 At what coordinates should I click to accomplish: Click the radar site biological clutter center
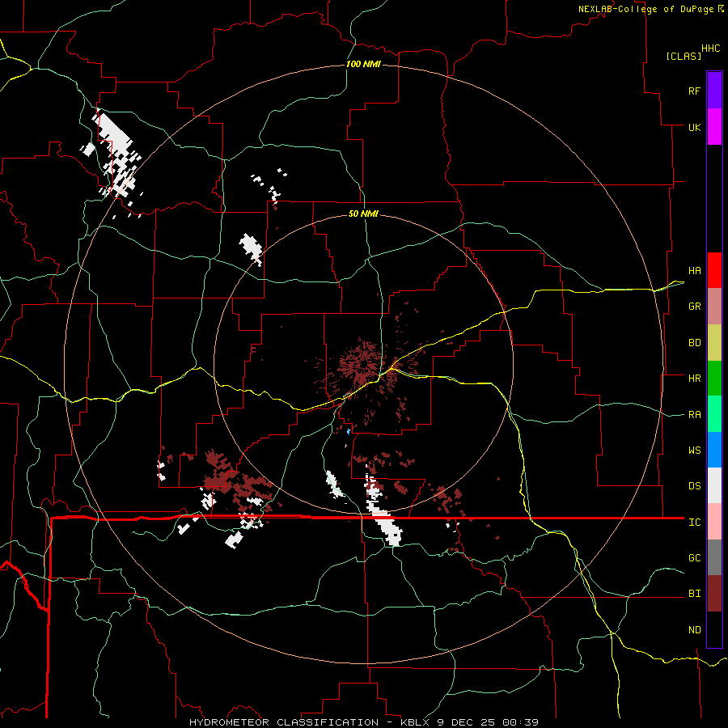tap(362, 365)
